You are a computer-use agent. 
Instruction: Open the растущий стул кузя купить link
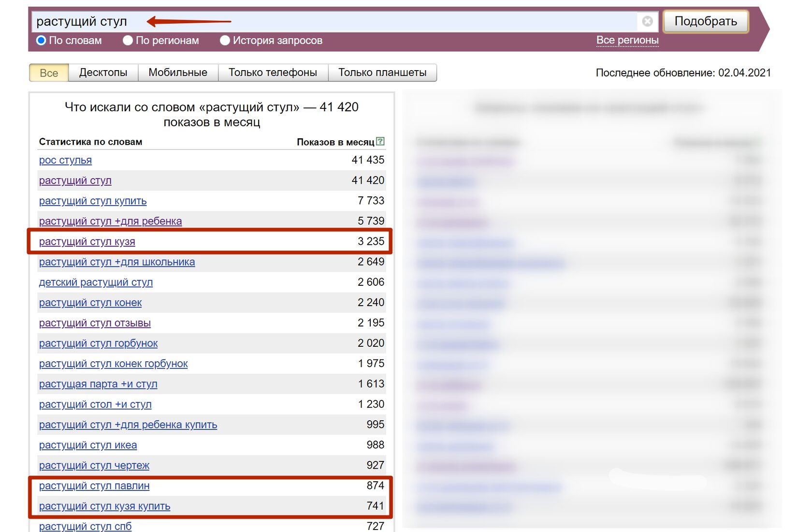point(104,506)
